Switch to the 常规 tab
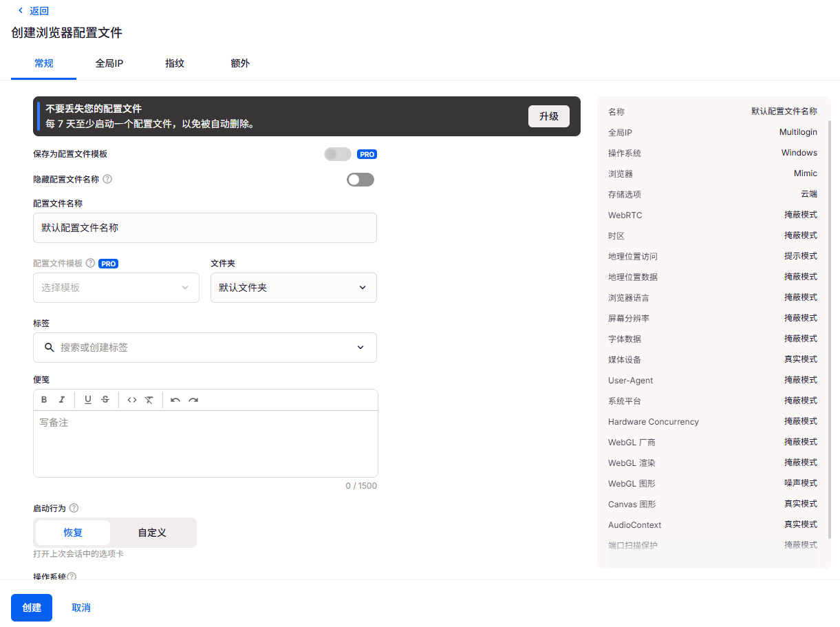840x627 pixels. point(44,63)
